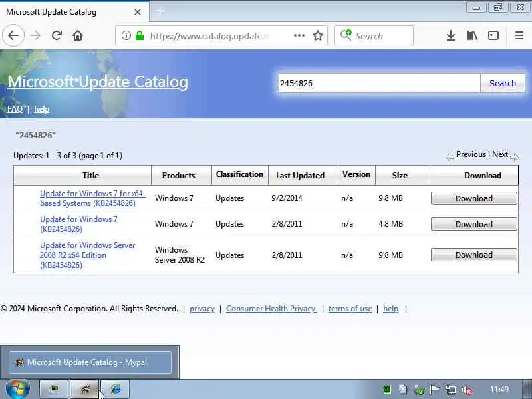
Task: Click the green chip tray icon
Action: coord(387,389)
